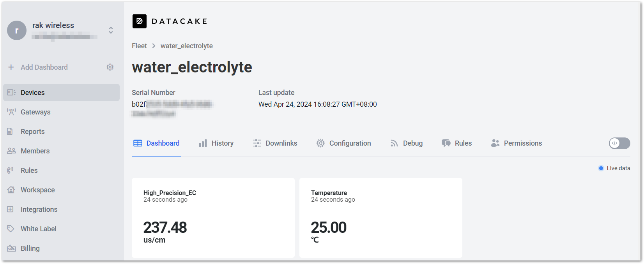Image resolution: width=644 pixels, height=264 pixels.
Task: Click the Live data indicator dot
Action: click(x=601, y=168)
